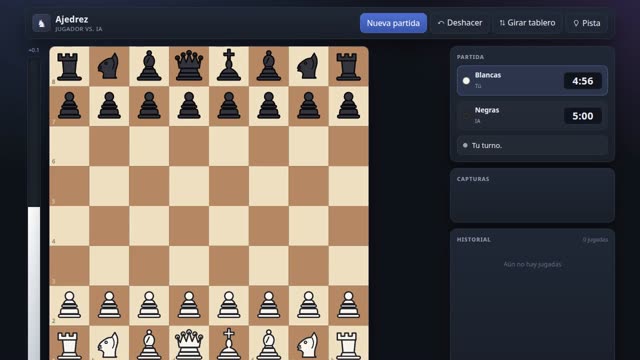Select the white pawn on b2
Image resolution: width=640 pixels, height=360 pixels.
[x=109, y=305]
